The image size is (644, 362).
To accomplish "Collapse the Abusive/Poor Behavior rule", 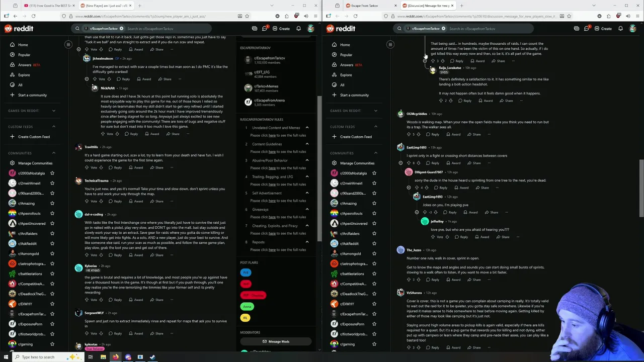I will pos(307,160).
